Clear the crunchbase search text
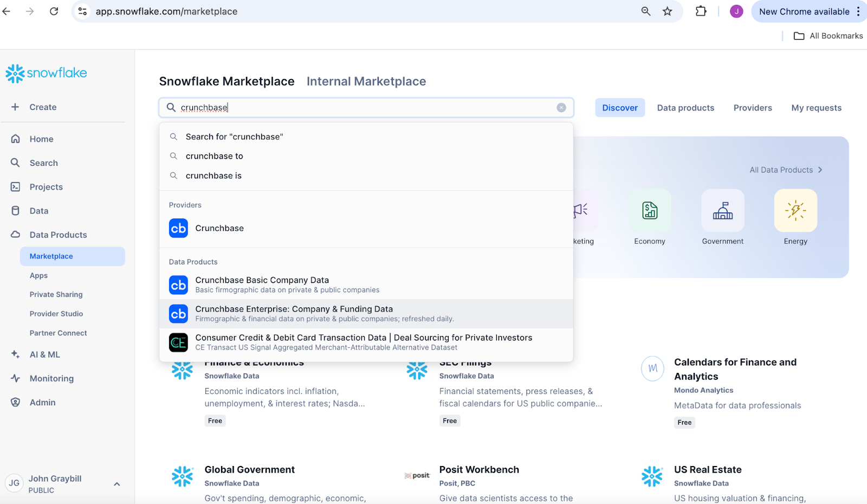Viewport: 867px width, 504px height. (561, 107)
